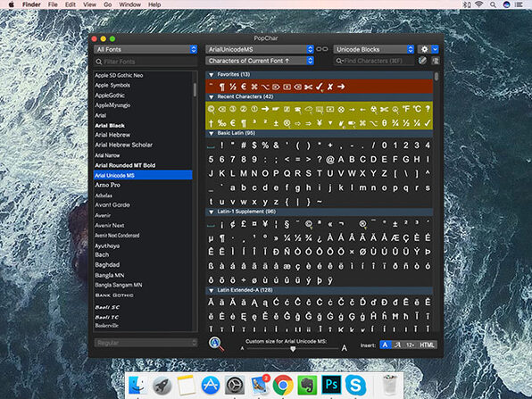
Task: Open System Preferences from the Dock
Action: coord(235,385)
